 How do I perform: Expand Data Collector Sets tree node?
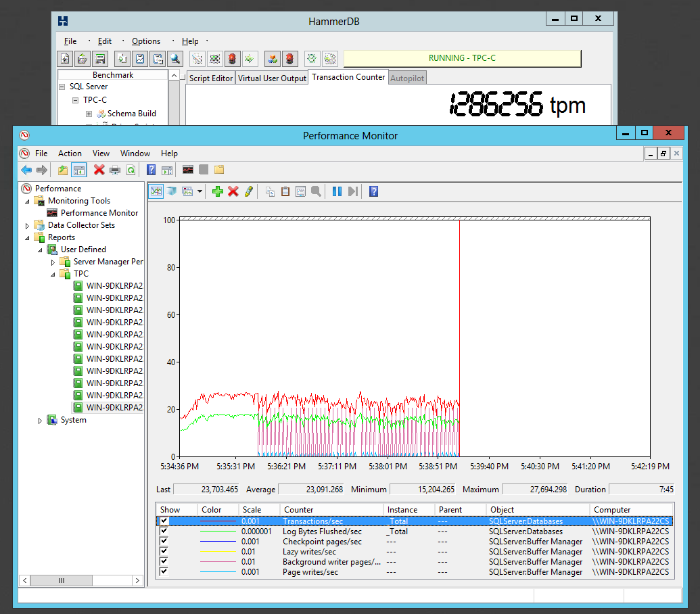tap(27, 226)
